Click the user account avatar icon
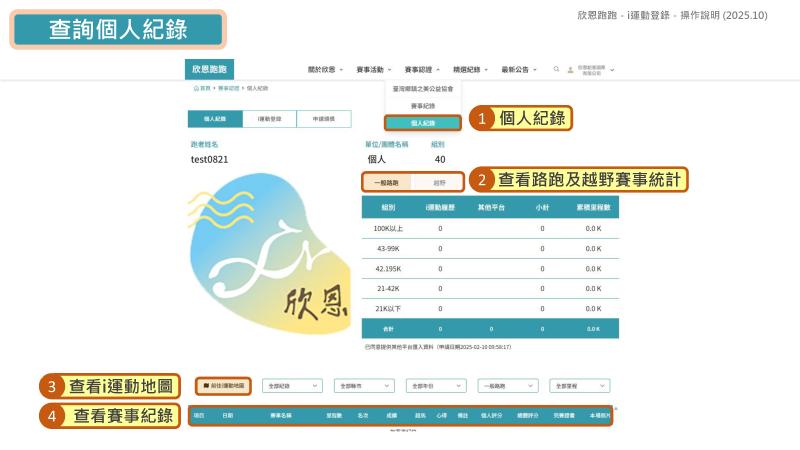The width and height of the screenshot is (800, 450). click(x=571, y=70)
